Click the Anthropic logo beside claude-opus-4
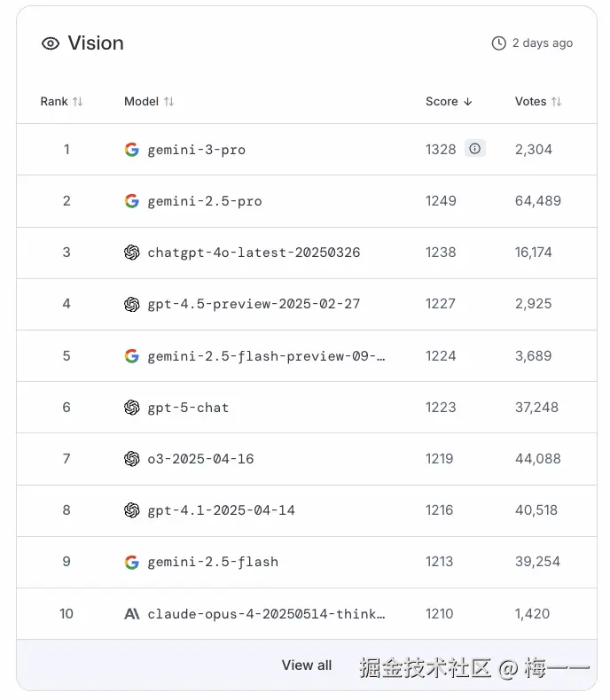 (132, 613)
